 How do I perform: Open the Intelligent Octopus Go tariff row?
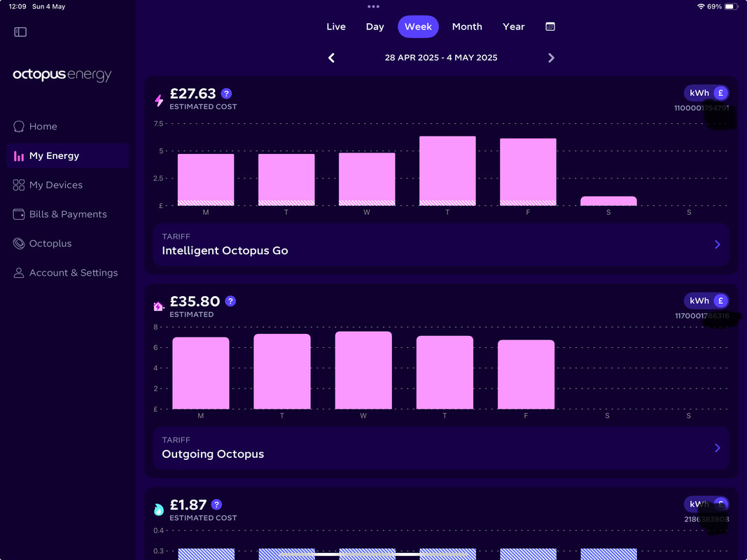[441, 244]
